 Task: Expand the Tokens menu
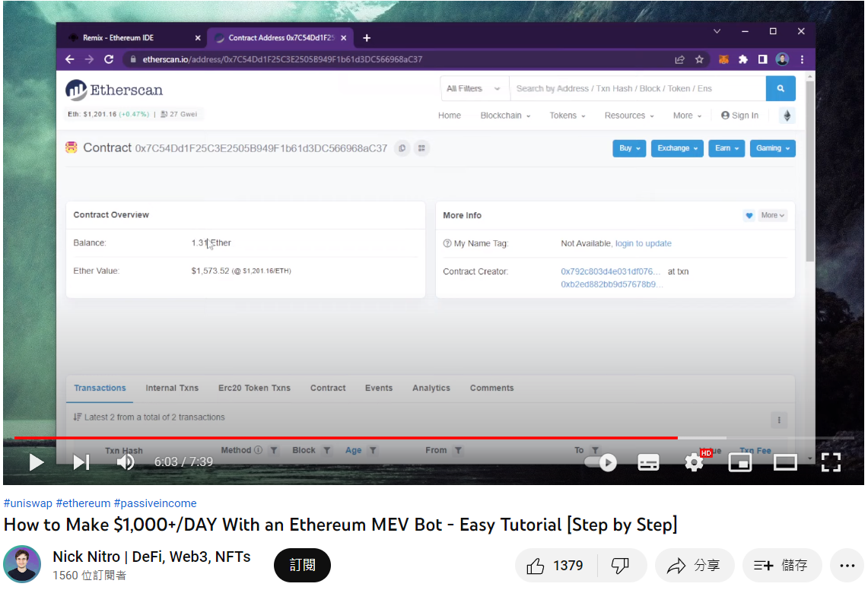click(x=568, y=115)
